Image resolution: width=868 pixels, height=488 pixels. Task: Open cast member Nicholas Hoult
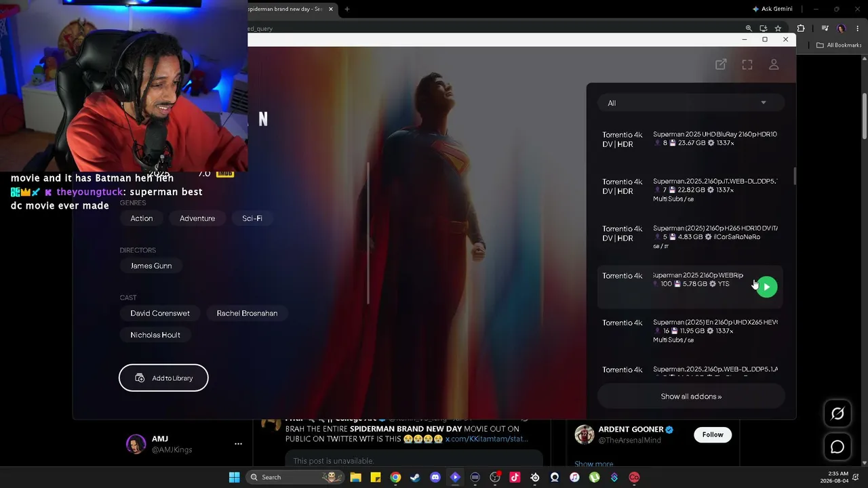pos(155,335)
